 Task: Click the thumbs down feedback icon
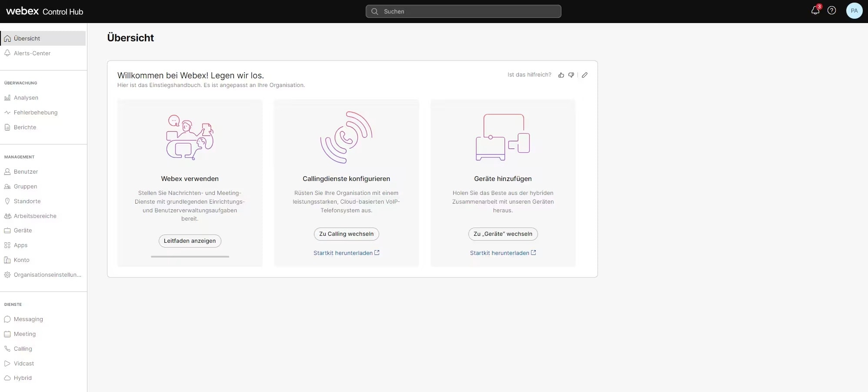(571, 75)
